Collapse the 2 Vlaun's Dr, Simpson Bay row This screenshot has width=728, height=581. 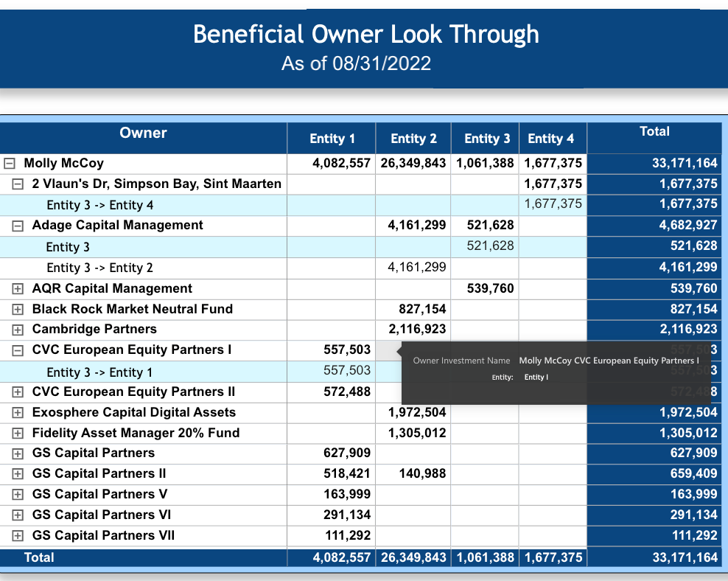pyautogui.click(x=18, y=184)
